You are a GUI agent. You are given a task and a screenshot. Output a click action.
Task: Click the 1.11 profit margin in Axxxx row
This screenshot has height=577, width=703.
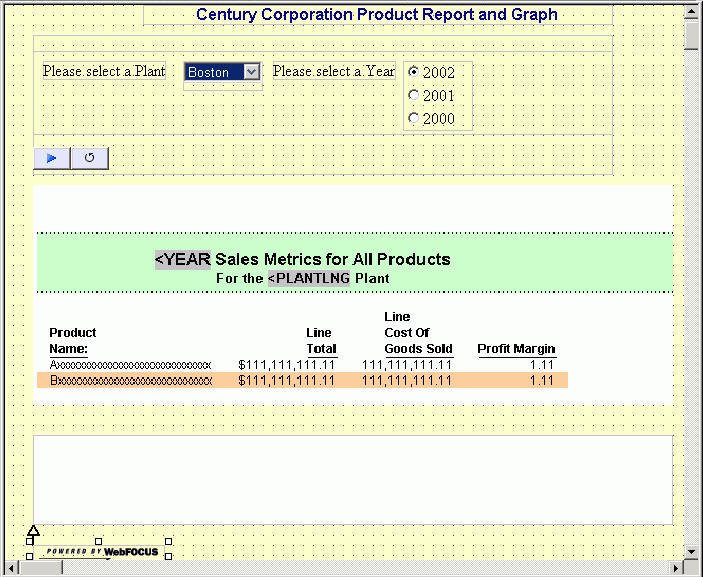(x=542, y=365)
